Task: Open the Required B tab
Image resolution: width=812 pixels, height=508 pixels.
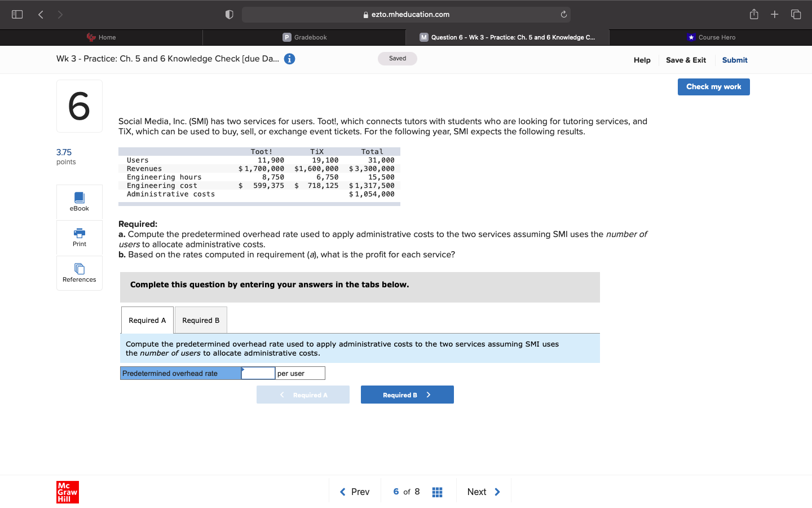Action: click(x=201, y=320)
